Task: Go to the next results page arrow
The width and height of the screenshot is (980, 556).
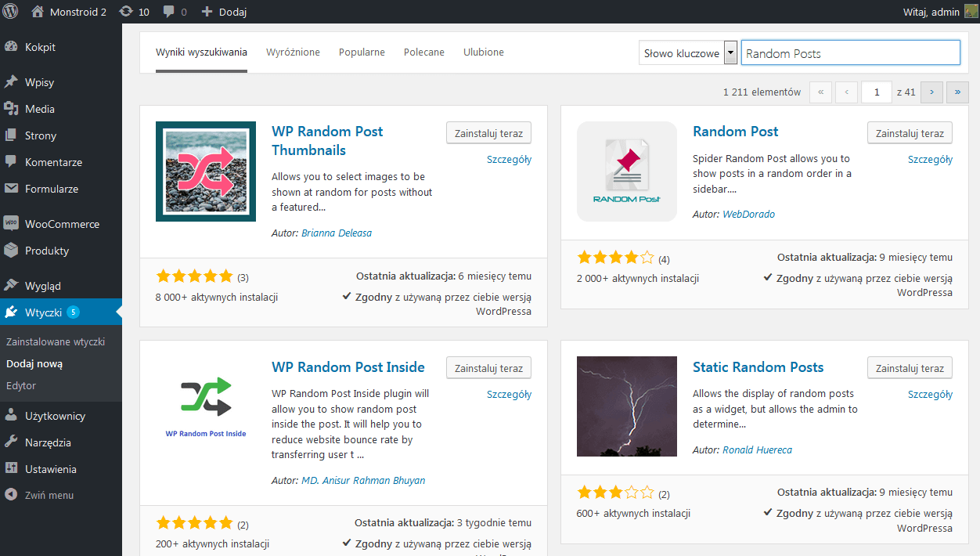Action: click(x=931, y=92)
